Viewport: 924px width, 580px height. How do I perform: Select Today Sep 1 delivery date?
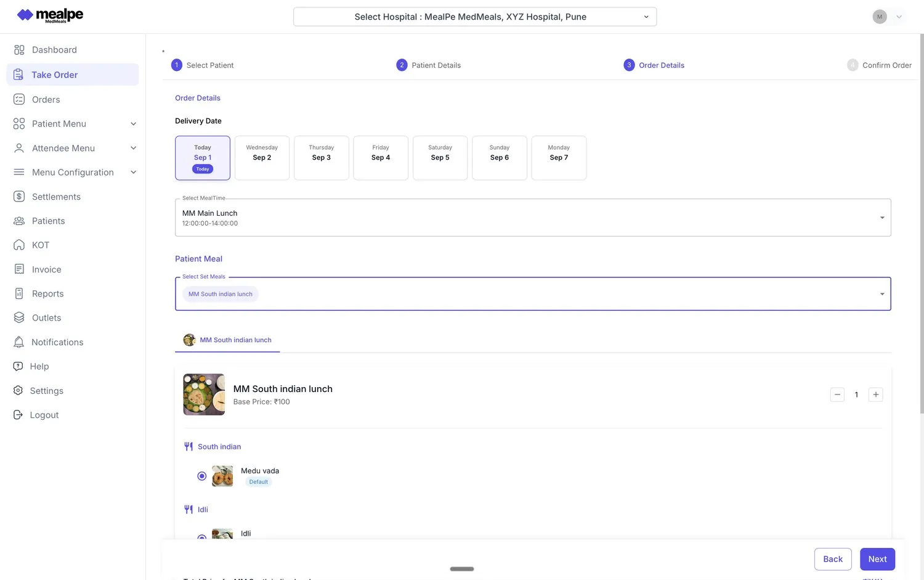(x=203, y=158)
